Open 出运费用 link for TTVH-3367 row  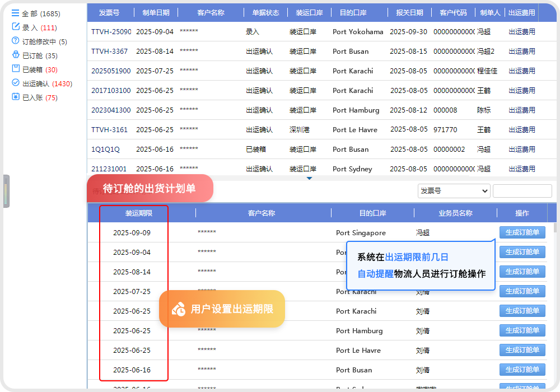coord(522,52)
